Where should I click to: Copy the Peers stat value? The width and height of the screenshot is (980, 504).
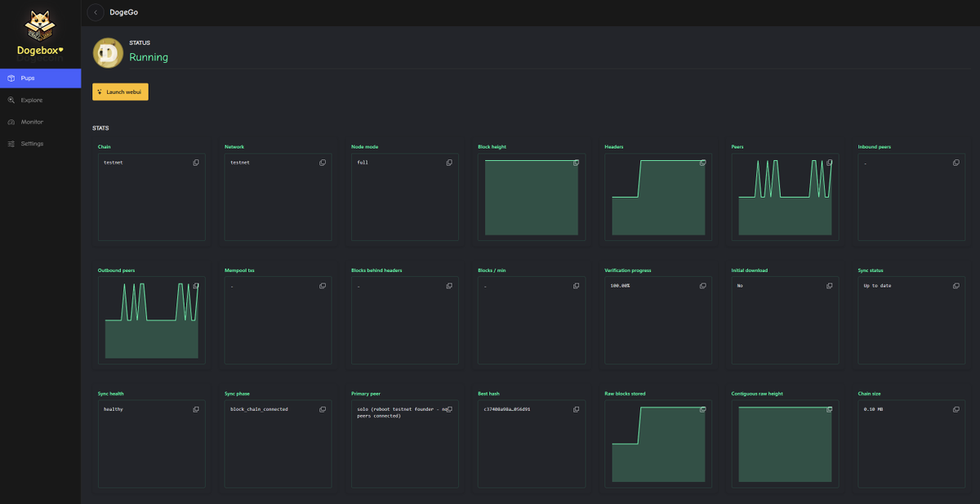tap(830, 163)
